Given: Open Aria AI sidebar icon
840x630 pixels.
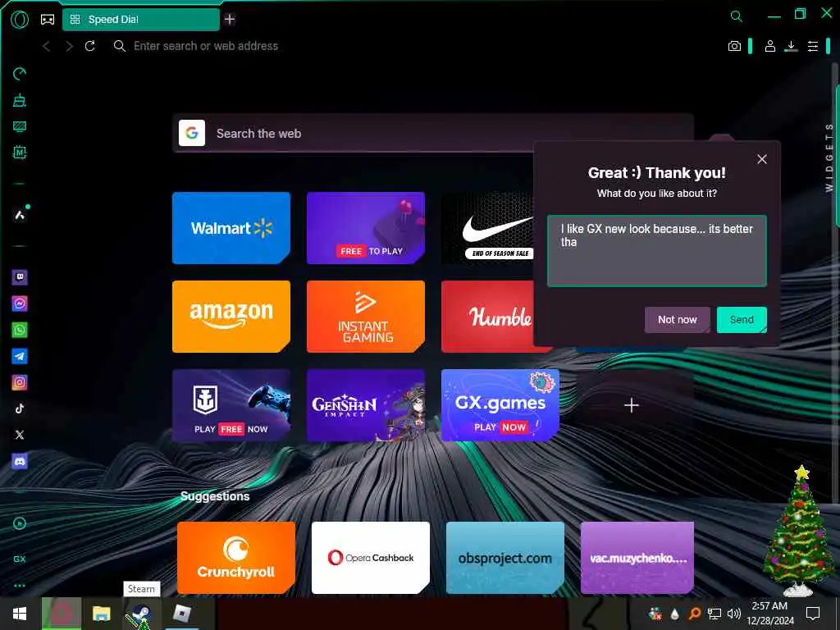Looking at the screenshot, I should 20,215.
